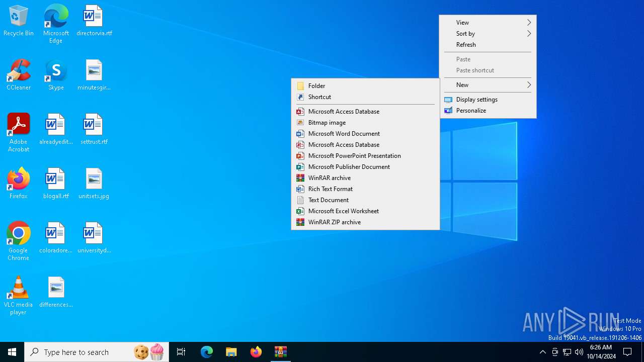Choose Refresh in the context menu
This screenshot has height=362, width=644.
[x=488, y=45]
